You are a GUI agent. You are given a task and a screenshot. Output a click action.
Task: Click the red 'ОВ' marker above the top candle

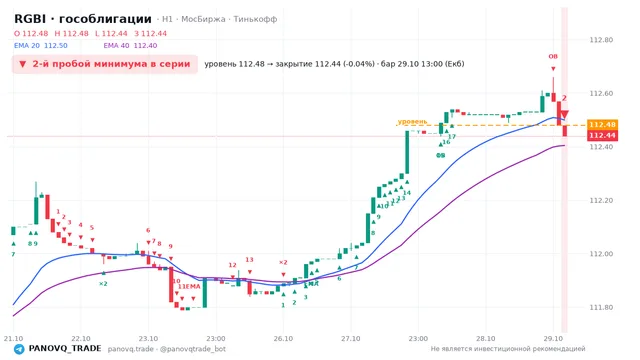tap(553, 56)
